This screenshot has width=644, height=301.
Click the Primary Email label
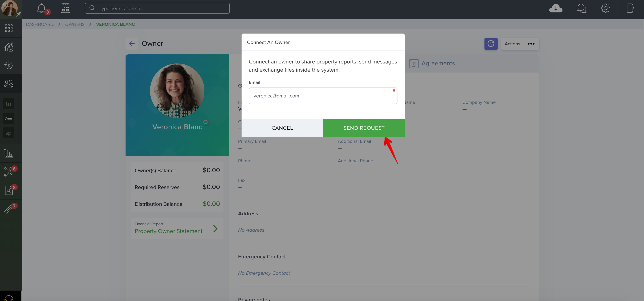pos(252,141)
